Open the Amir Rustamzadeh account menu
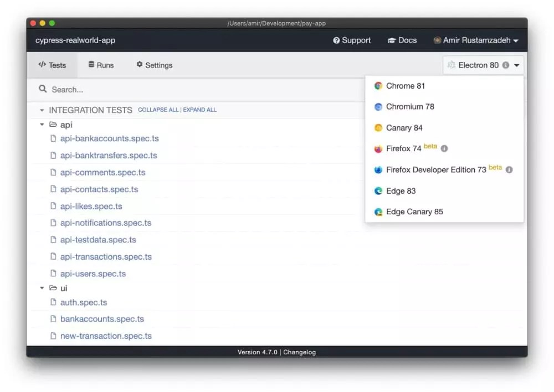Image resolution: width=554 pixels, height=392 pixels. coord(475,40)
